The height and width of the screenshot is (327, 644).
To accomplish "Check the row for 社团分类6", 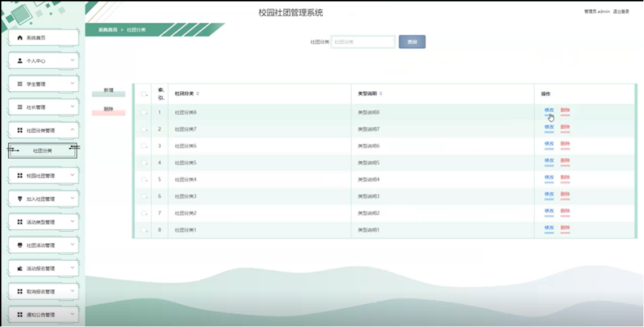I will [x=144, y=146].
